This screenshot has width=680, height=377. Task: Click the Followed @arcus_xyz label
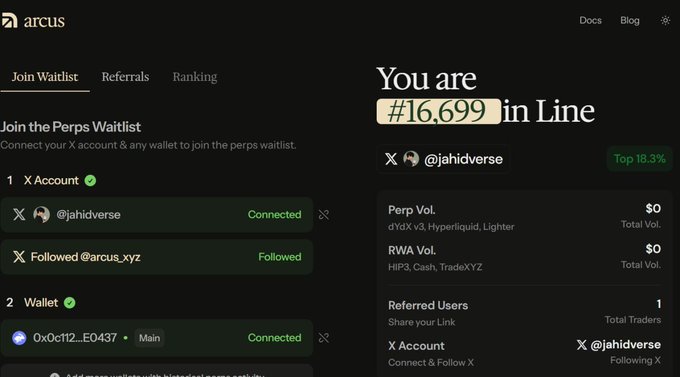(x=85, y=257)
